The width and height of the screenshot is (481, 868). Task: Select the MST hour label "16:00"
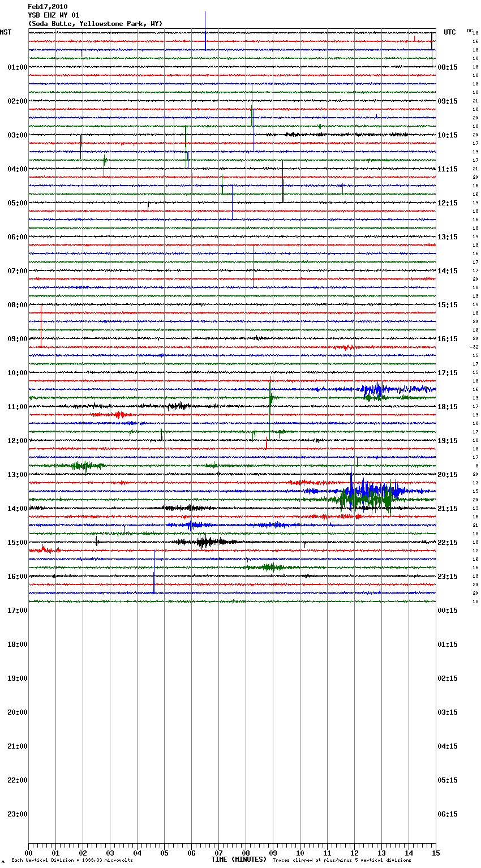point(18,577)
